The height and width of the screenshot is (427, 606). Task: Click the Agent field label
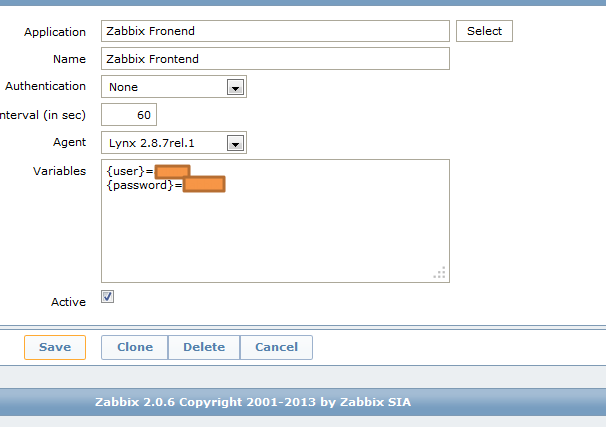(70, 143)
